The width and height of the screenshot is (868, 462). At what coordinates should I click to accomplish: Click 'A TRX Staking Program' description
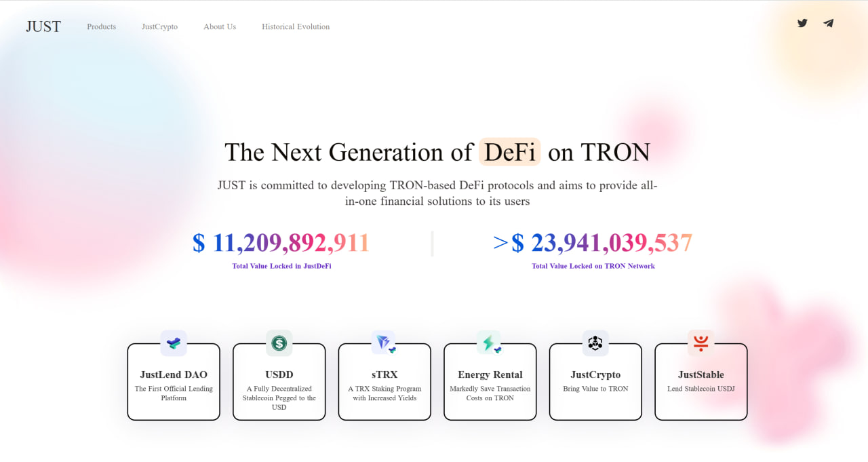[x=384, y=393]
